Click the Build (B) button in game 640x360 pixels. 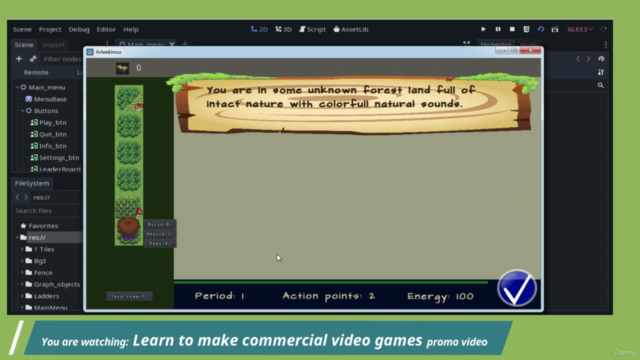tap(160, 224)
